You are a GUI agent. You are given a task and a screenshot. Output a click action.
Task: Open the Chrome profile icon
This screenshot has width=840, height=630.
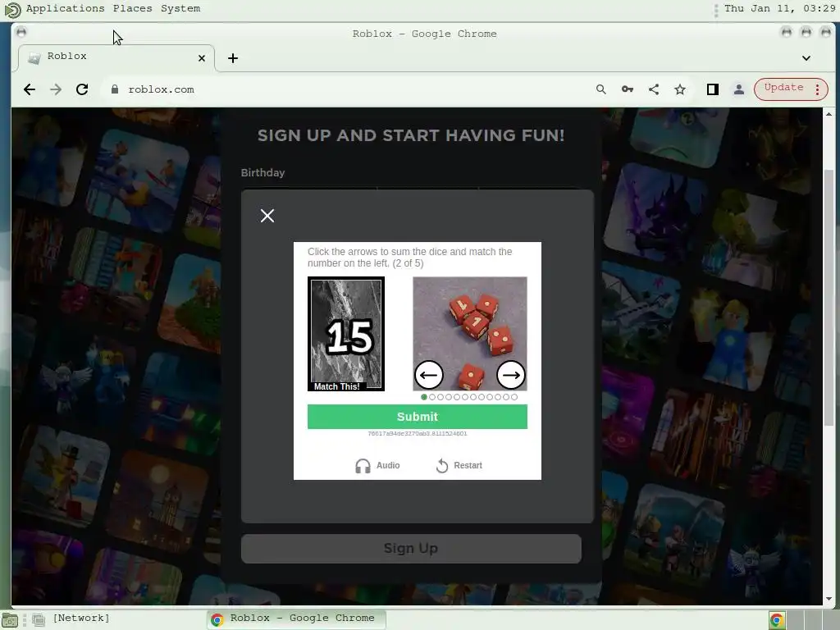coord(739,89)
